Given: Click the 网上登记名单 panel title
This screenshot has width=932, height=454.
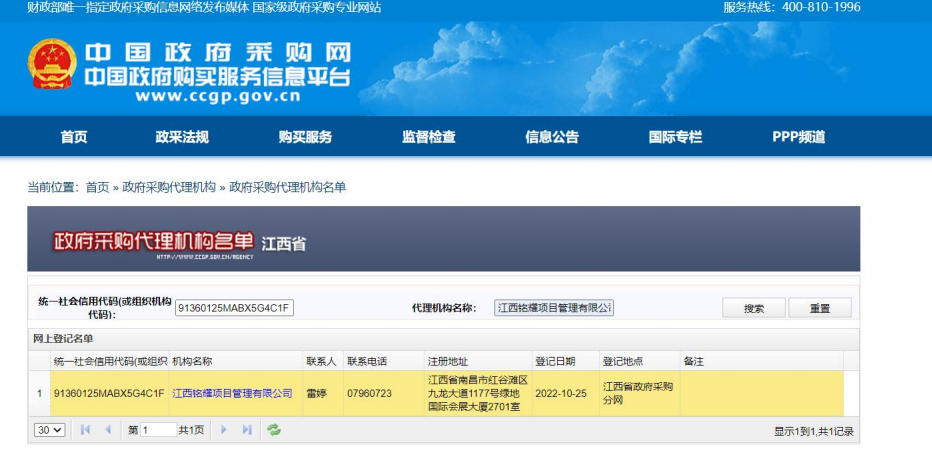Looking at the screenshot, I should pos(63,339).
